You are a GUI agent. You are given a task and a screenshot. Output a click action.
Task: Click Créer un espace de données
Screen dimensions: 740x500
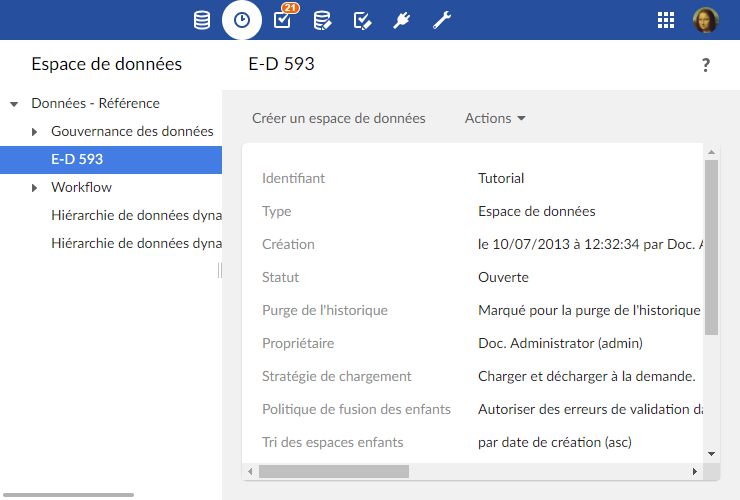click(x=339, y=118)
